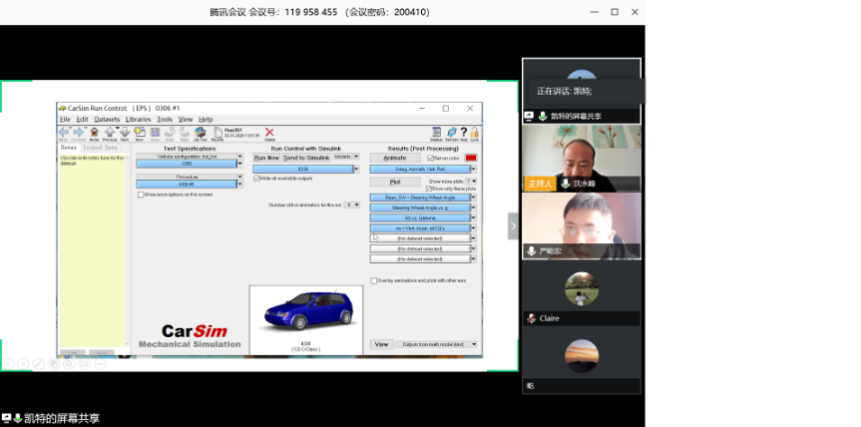
Task: Click the blue car thumbnail image
Action: click(x=305, y=312)
